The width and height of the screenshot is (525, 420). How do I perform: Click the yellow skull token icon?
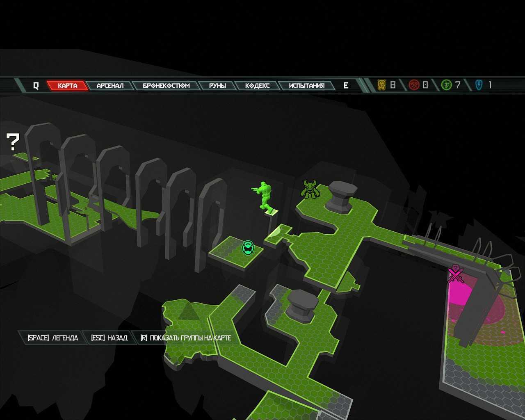pyautogui.click(x=382, y=85)
